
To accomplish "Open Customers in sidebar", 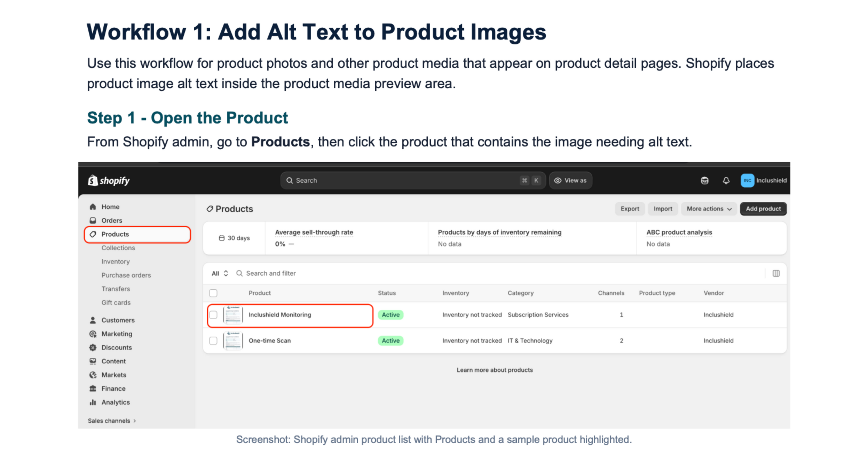I will 118,320.
